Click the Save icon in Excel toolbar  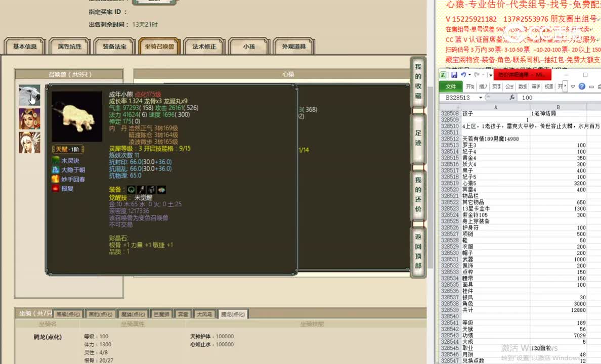click(454, 75)
